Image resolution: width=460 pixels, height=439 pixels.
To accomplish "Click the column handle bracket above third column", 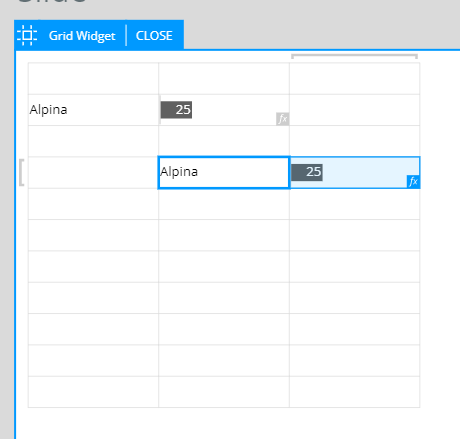I will pos(354,56).
